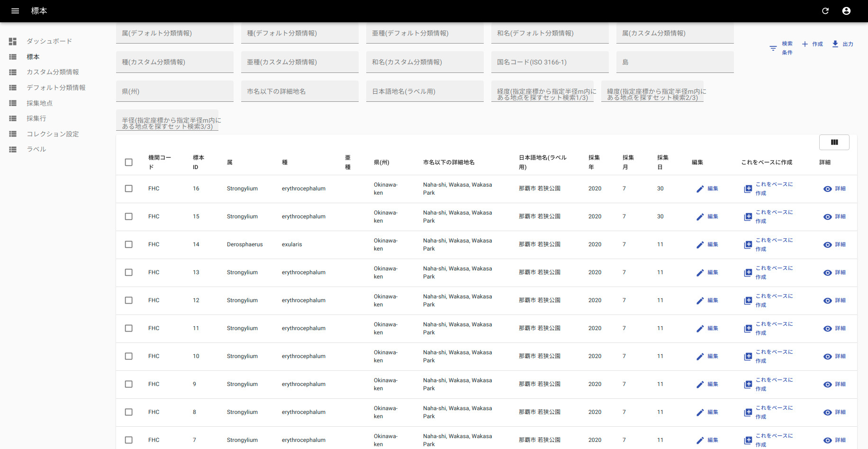Click the ダッシュボード dashboard icon
868x449 pixels.
(x=13, y=42)
